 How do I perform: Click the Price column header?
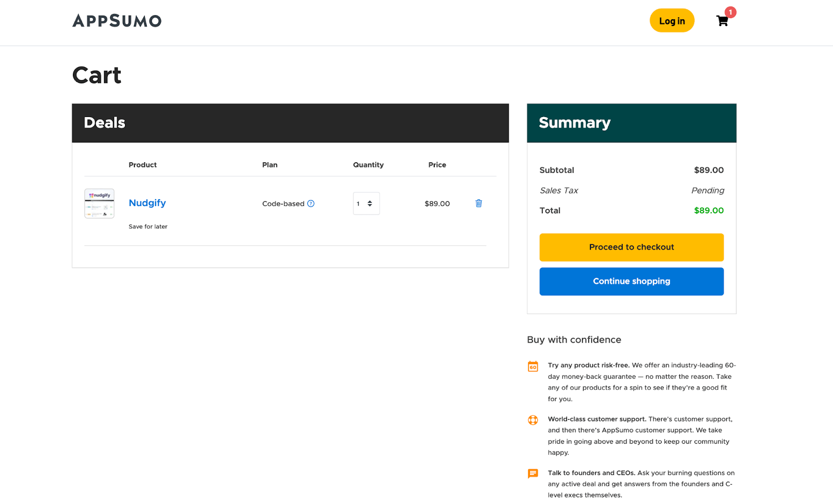[x=437, y=165]
